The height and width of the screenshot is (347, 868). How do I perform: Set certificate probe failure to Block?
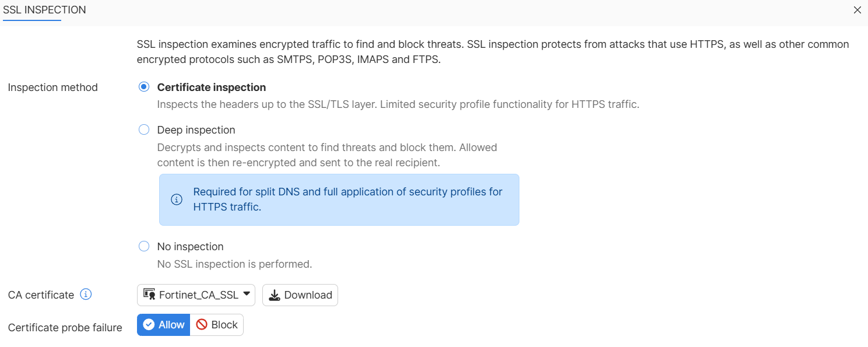coord(217,324)
